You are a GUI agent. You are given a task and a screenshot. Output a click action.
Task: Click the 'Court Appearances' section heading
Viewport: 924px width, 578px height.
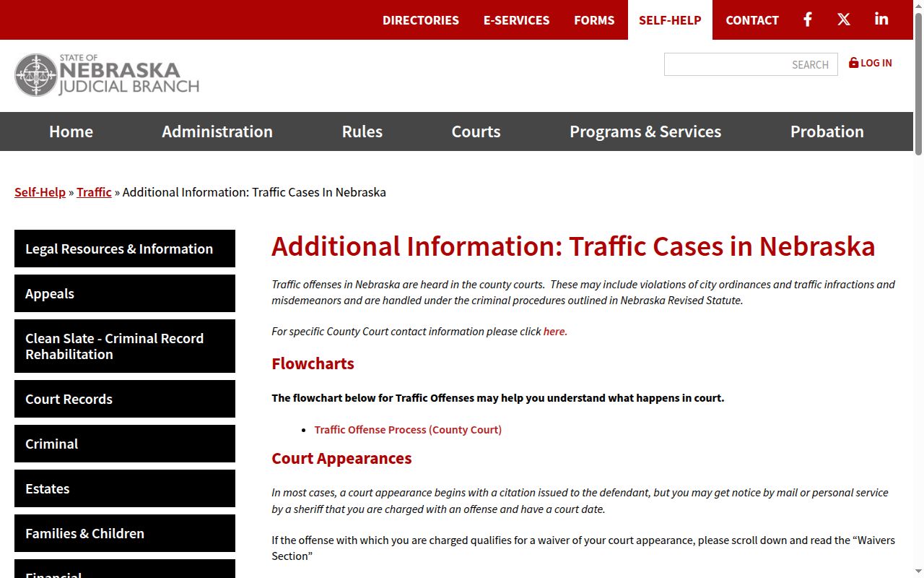341,459
